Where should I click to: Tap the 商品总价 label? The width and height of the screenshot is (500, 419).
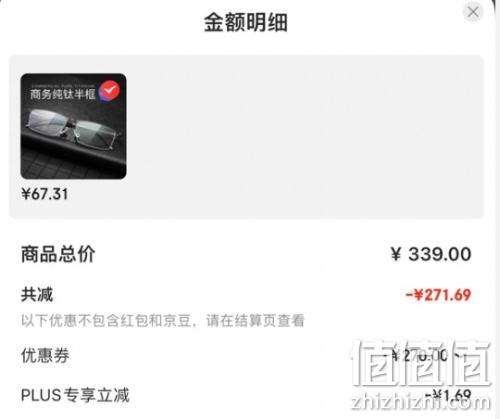coord(58,254)
